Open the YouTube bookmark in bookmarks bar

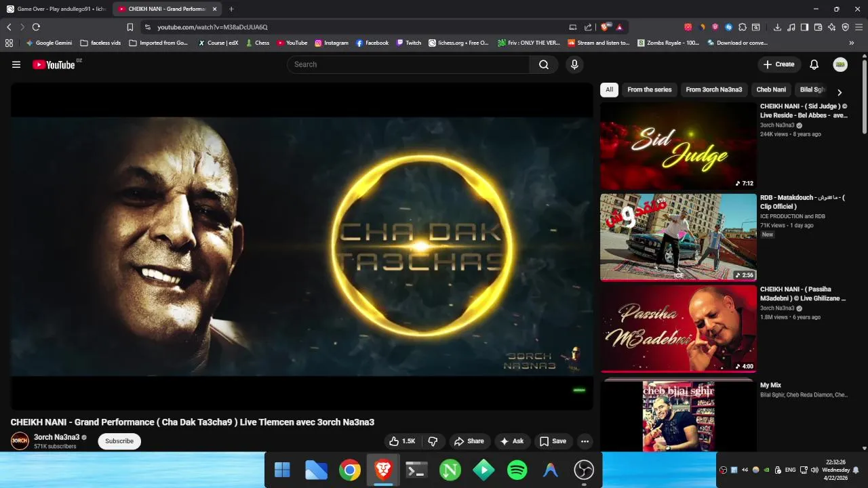tap(292, 43)
